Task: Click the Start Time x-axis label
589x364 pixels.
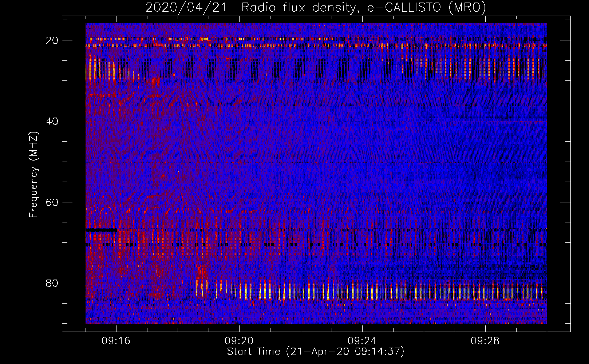Action: [316, 352]
